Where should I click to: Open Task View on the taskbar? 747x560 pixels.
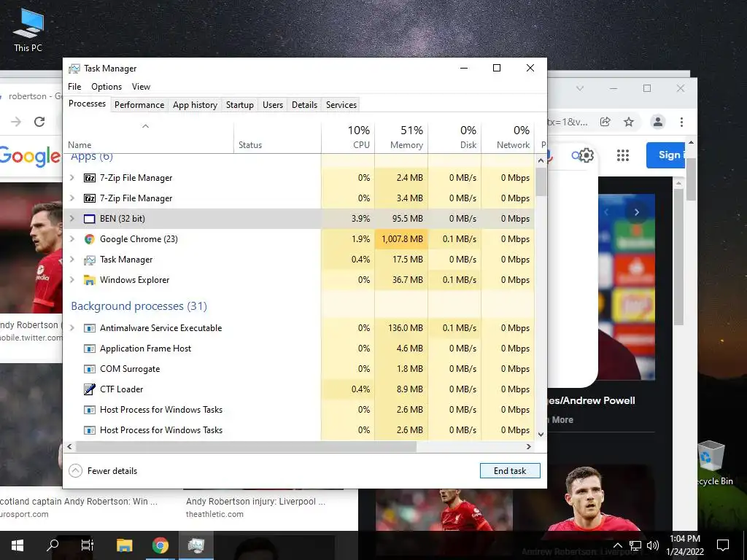point(88,545)
